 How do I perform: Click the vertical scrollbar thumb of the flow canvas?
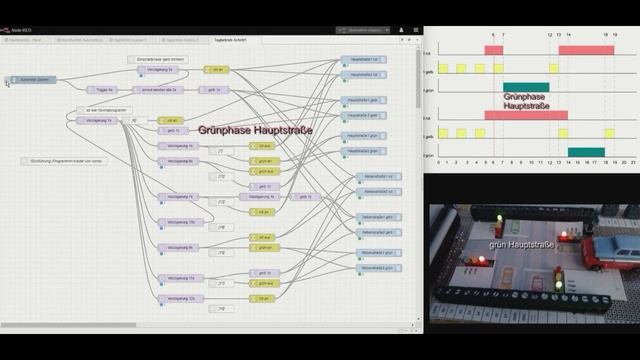[418, 80]
